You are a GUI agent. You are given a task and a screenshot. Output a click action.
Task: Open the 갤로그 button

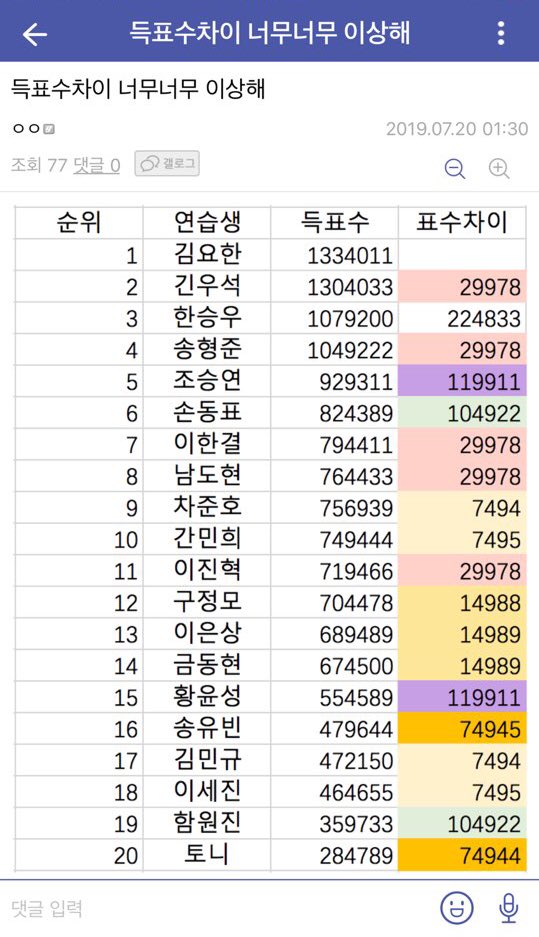167,164
